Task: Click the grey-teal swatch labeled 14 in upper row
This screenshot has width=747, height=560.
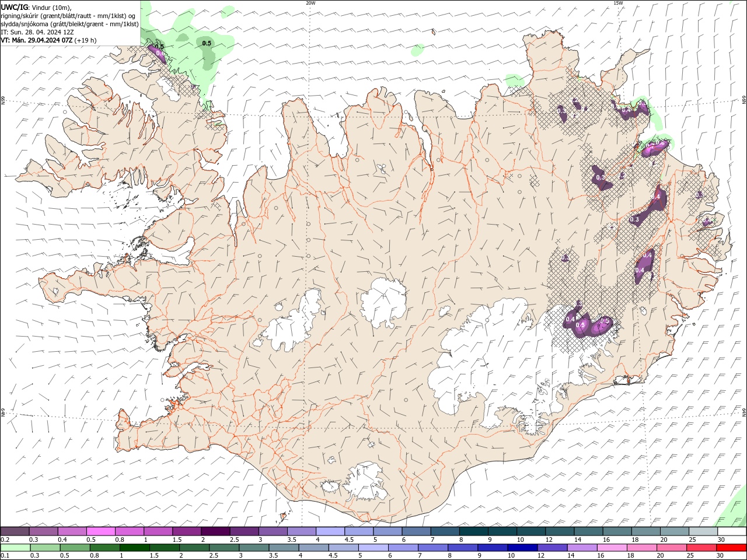Action: (x=588, y=531)
